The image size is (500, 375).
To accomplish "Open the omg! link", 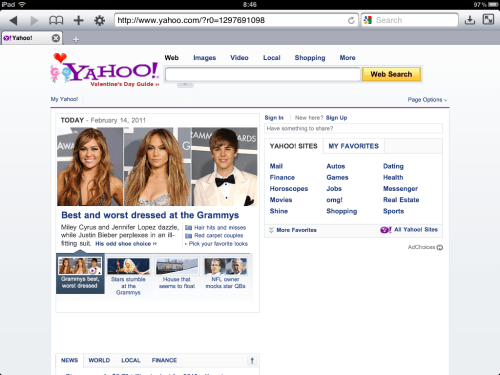I will (334, 200).
